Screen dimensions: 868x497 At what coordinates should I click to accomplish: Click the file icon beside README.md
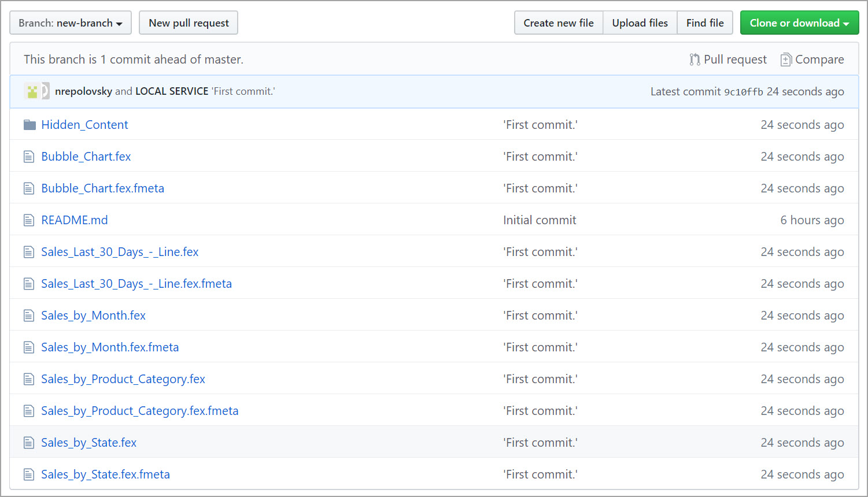pyautogui.click(x=29, y=220)
